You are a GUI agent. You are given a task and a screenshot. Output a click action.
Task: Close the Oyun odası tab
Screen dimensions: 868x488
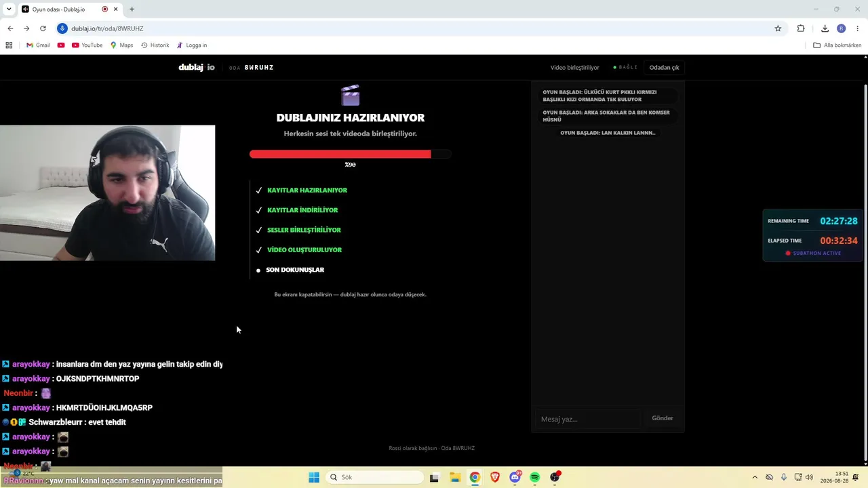pyautogui.click(x=116, y=9)
